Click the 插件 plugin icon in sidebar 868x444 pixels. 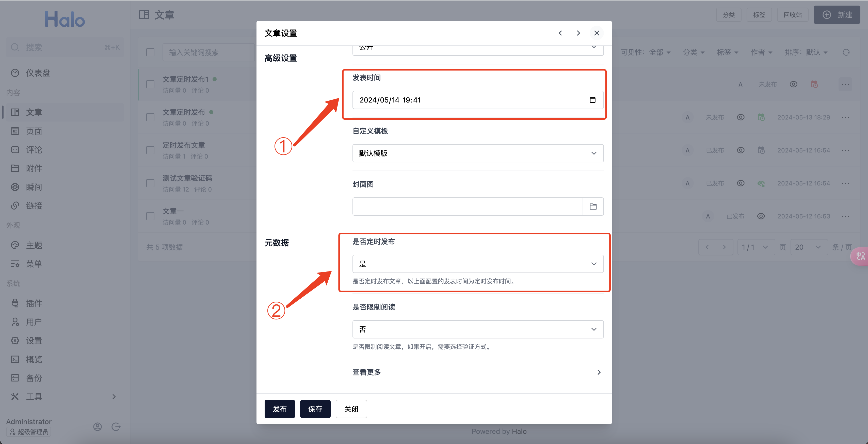point(15,303)
